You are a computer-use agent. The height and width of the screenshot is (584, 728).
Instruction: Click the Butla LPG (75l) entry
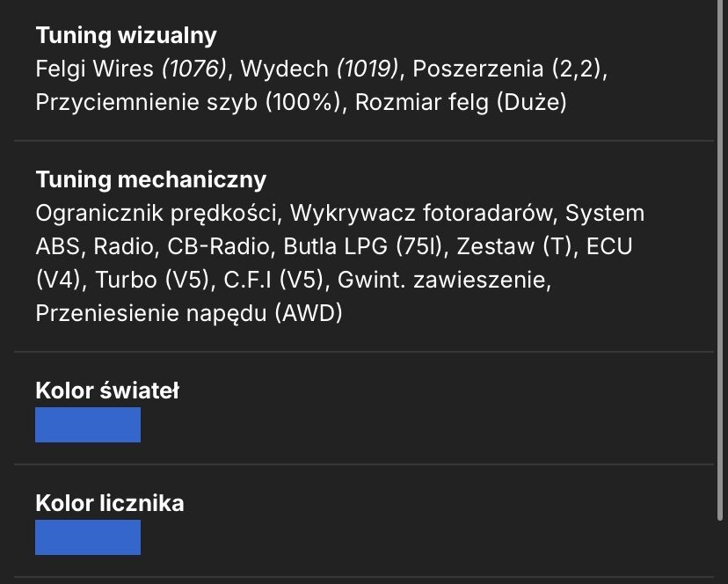(x=363, y=246)
